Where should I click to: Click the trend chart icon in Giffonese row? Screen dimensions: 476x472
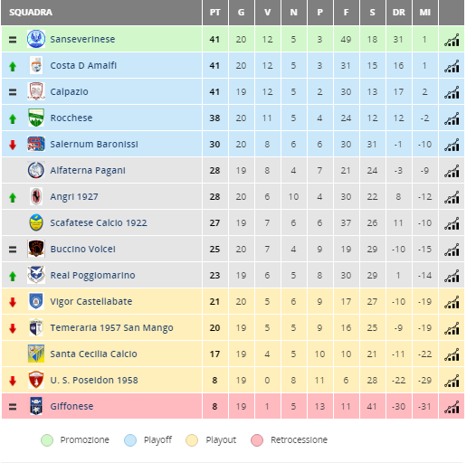pos(452,407)
